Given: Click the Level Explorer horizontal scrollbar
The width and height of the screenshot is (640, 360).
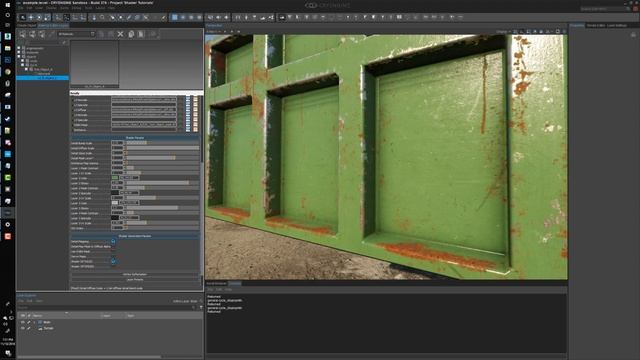Looking at the screenshot, I should click(x=90, y=357).
